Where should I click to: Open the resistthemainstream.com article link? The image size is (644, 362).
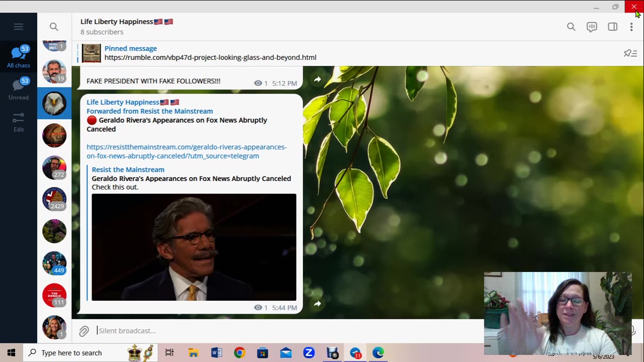[x=187, y=151]
